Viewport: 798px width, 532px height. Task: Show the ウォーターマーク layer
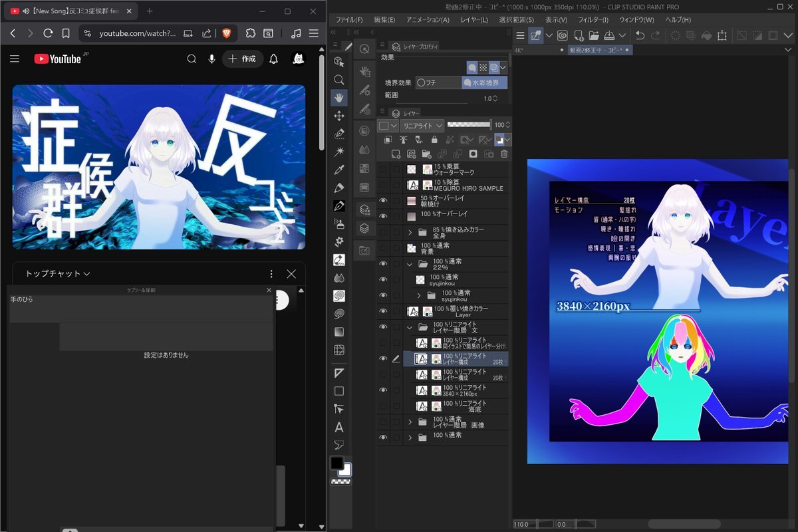(383, 170)
